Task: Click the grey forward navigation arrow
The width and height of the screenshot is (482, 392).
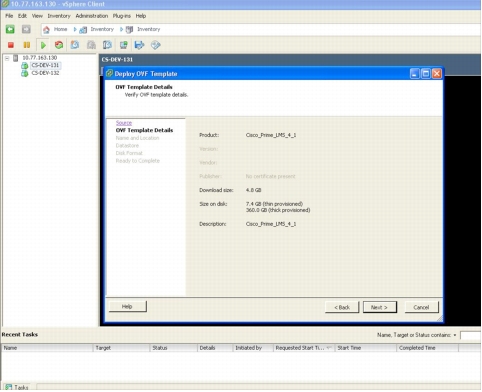Action: [x=26, y=29]
